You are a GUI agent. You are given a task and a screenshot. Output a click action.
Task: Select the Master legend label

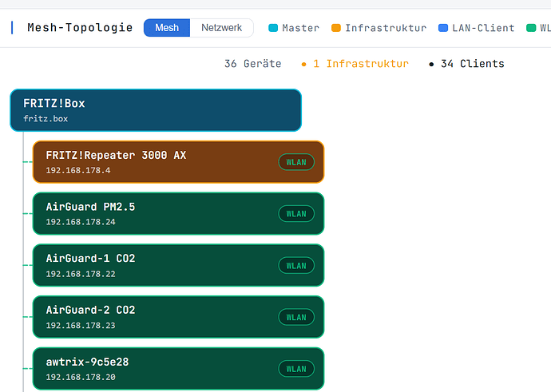[x=301, y=28]
